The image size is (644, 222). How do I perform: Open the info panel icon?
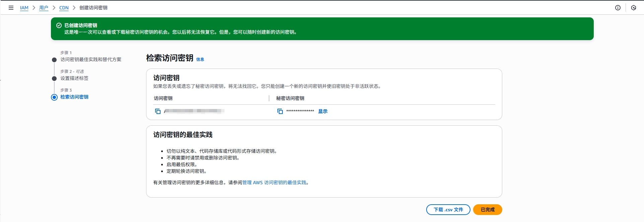click(618, 8)
